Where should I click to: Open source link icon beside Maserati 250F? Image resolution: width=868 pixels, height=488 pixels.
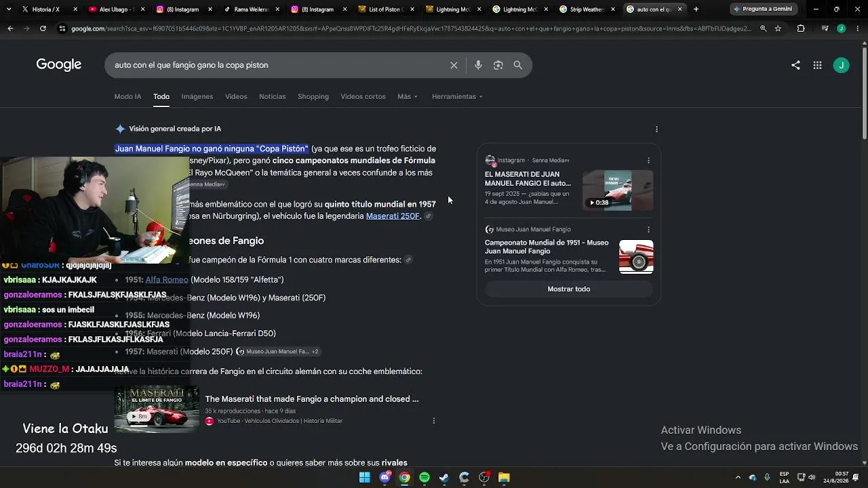click(x=429, y=216)
